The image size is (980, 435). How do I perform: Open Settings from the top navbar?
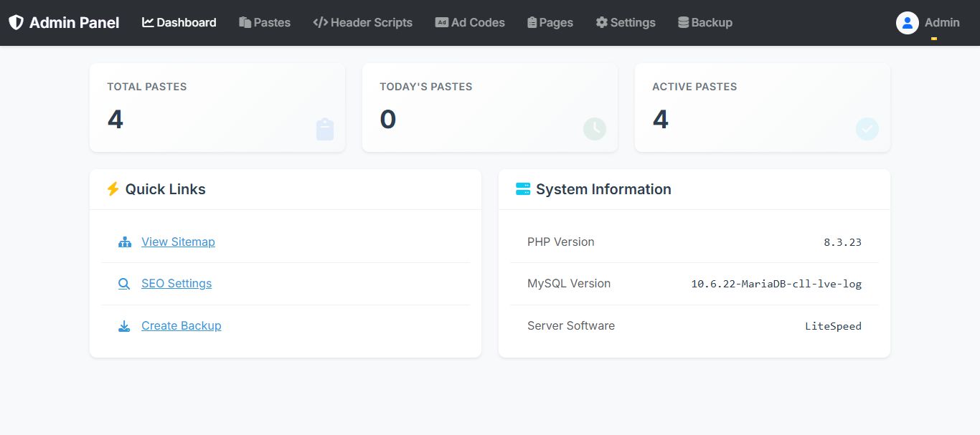pos(626,23)
